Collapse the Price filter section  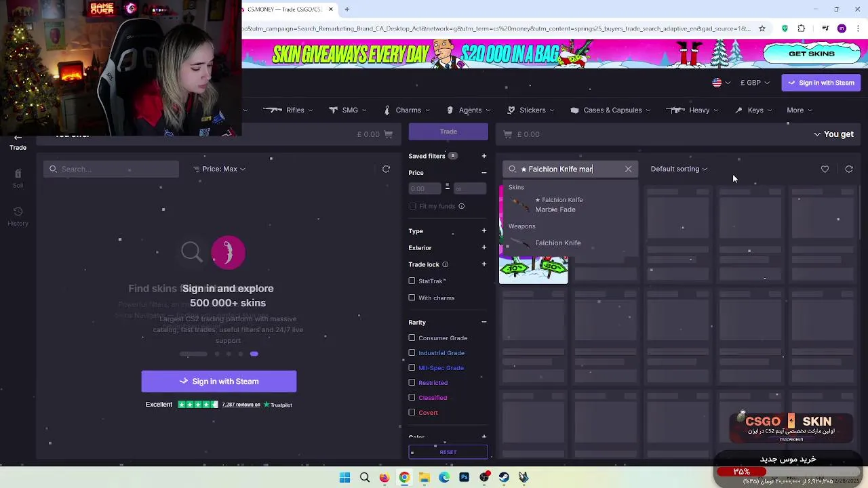[484, 173]
